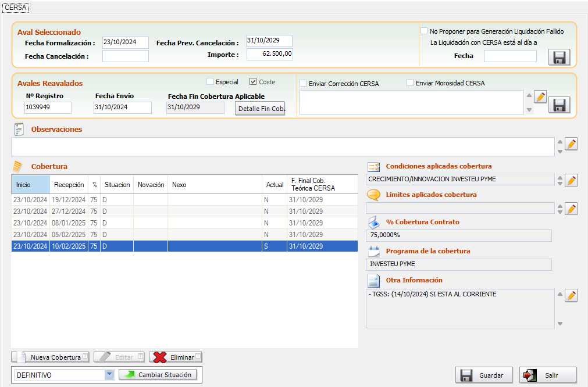Click the Nexo column header

[215, 185]
